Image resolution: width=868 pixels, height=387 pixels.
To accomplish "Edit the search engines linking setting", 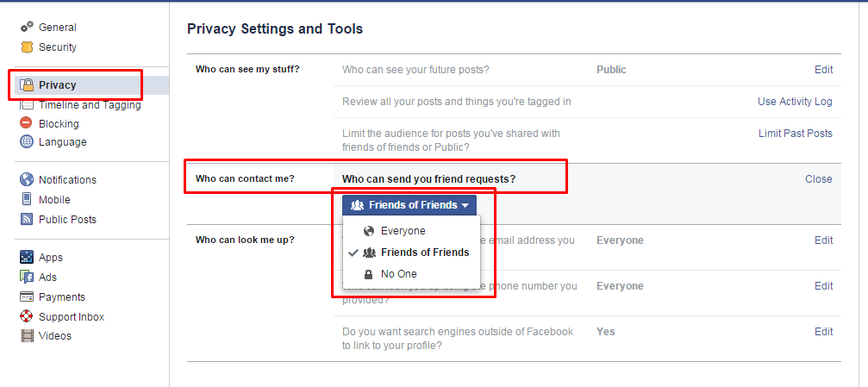I will [x=823, y=332].
